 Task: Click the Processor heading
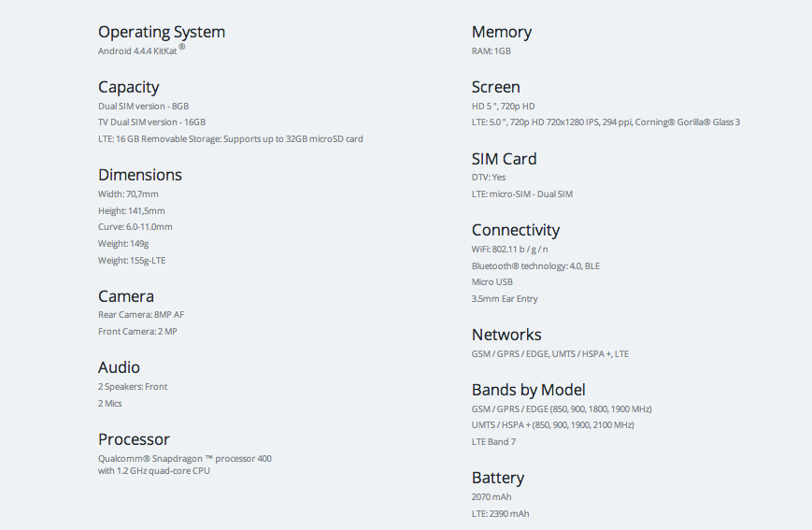(134, 439)
